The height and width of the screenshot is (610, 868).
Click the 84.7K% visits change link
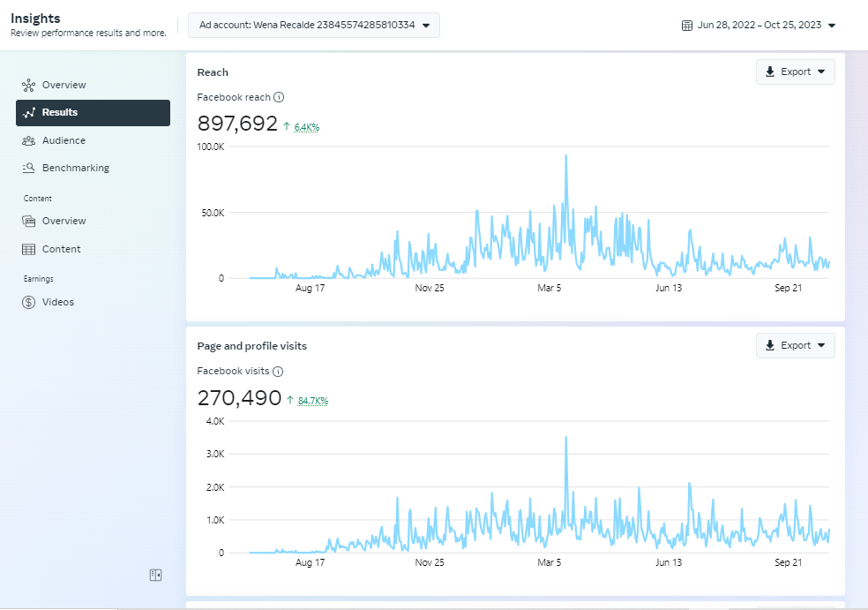click(x=313, y=401)
